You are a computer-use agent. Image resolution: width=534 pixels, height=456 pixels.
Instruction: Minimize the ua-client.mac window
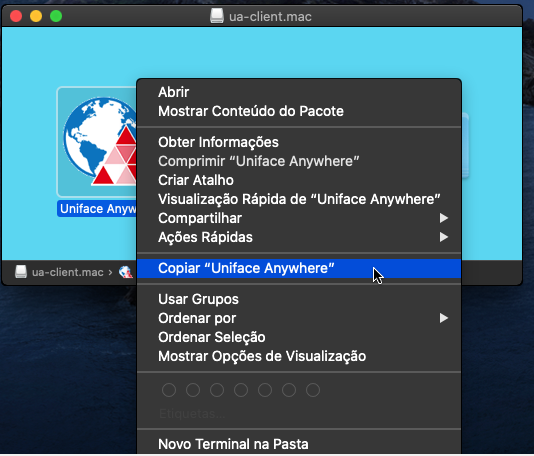click(x=36, y=16)
